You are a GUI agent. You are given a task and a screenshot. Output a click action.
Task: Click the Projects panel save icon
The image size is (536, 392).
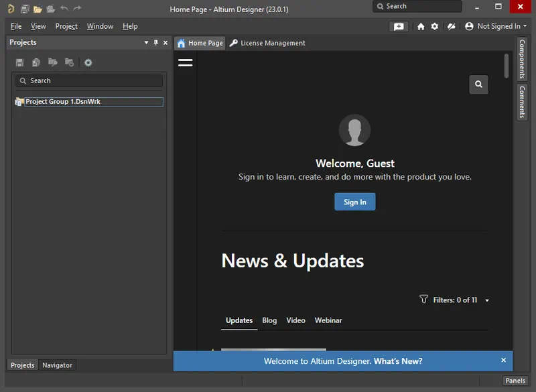pyautogui.click(x=19, y=62)
